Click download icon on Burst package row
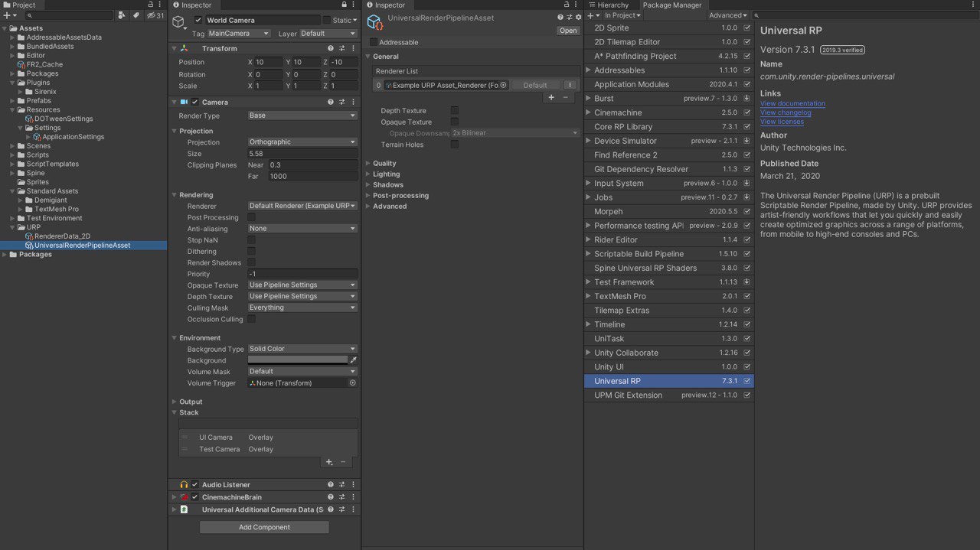 (746, 99)
